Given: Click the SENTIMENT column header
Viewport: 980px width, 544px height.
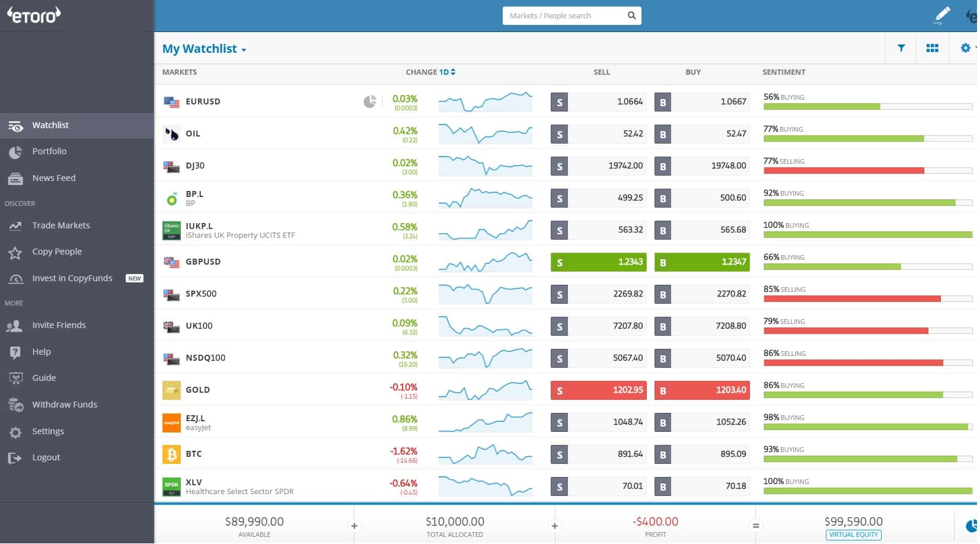Looking at the screenshot, I should 784,72.
